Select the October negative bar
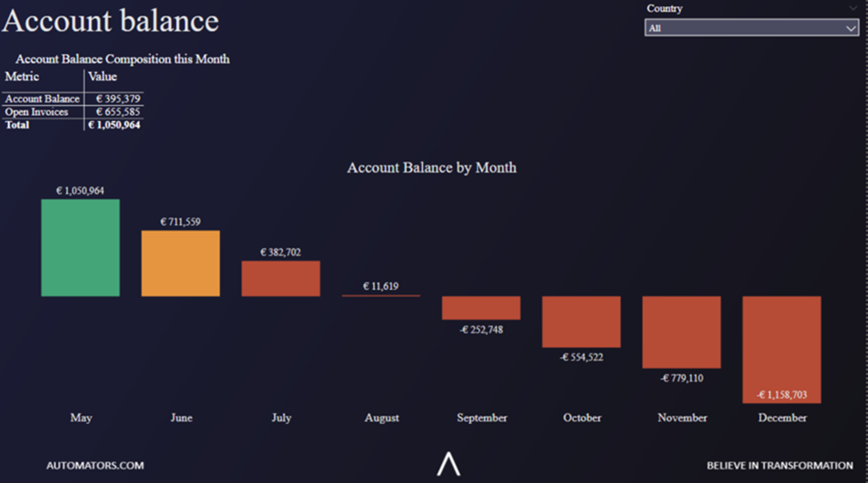The image size is (868, 483). [x=581, y=321]
